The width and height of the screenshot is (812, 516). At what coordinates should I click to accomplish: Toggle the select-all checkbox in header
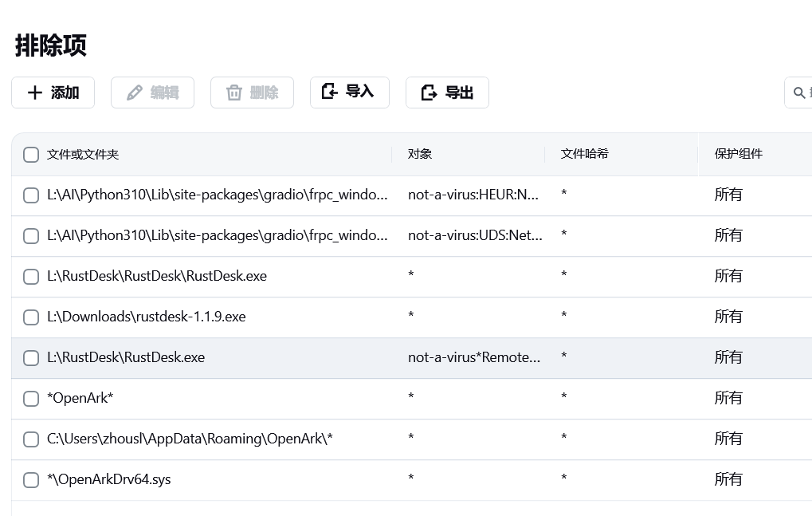click(x=31, y=155)
